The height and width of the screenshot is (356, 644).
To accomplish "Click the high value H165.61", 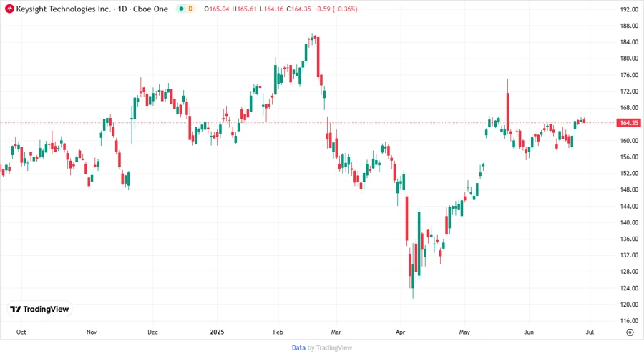I will (245, 9).
